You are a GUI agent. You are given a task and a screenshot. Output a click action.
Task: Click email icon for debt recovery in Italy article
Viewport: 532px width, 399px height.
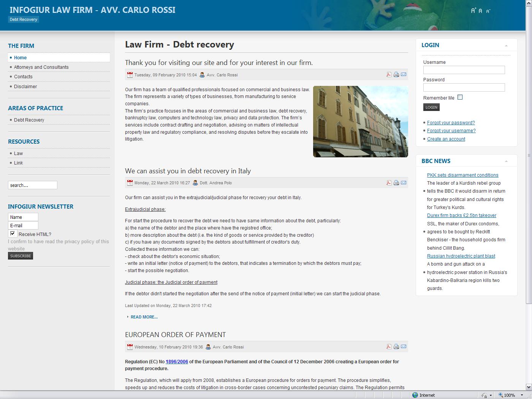[x=404, y=183]
